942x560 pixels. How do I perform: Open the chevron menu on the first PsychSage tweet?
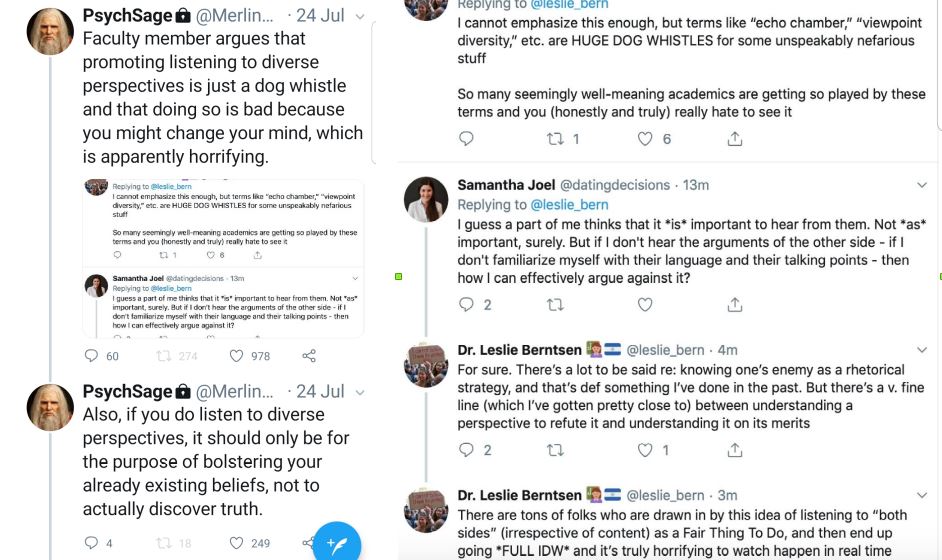360,16
